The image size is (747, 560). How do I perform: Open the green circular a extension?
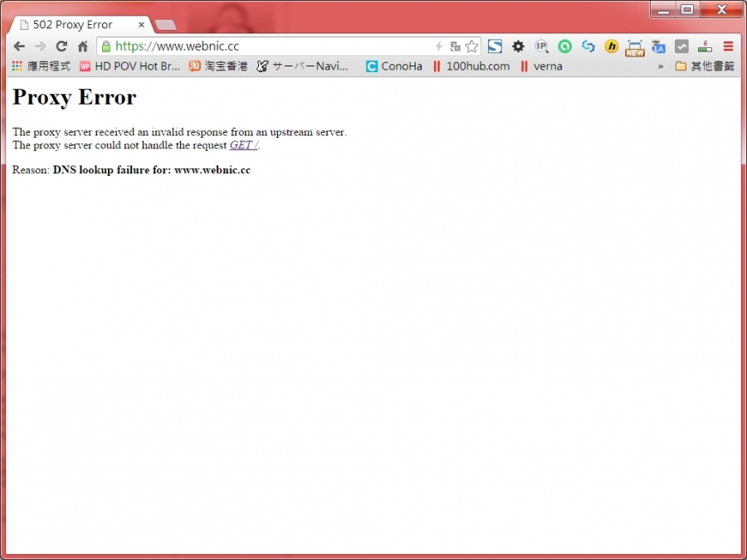tap(565, 46)
